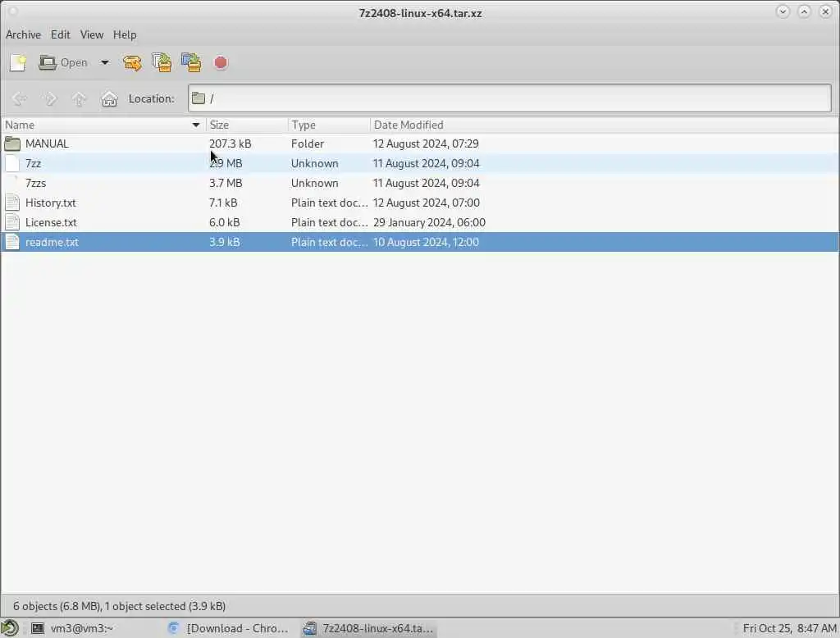Click the History.txt document icon
Screen dimensions: 840x638
(x=12, y=203)
